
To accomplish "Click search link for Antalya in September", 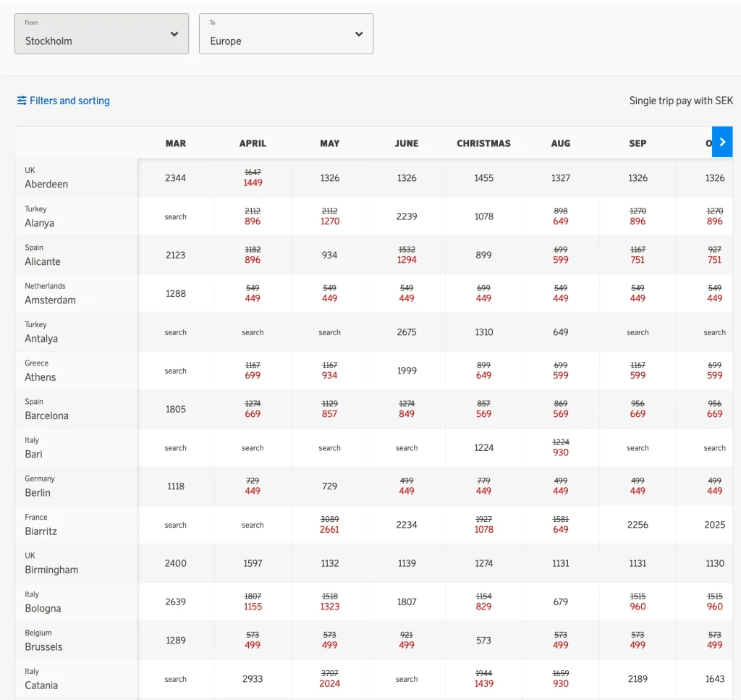I will tap(638, 332).
